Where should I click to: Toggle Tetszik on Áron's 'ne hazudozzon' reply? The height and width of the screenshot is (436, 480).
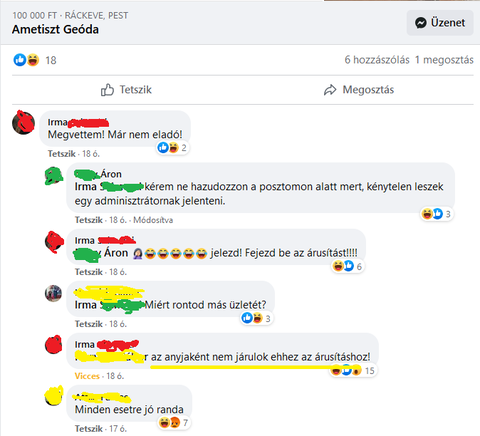coord(89,220)
